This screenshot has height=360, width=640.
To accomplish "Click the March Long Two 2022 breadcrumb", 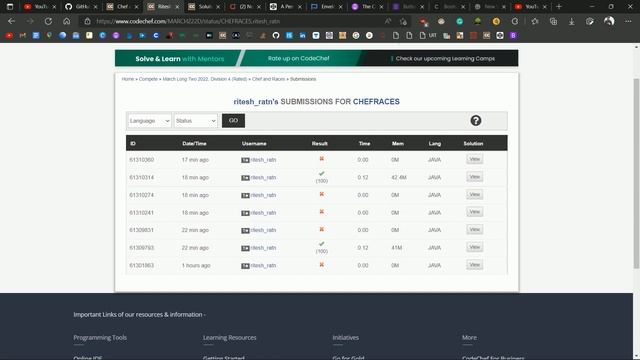I will pyautogui.click(x=205, y=79).
